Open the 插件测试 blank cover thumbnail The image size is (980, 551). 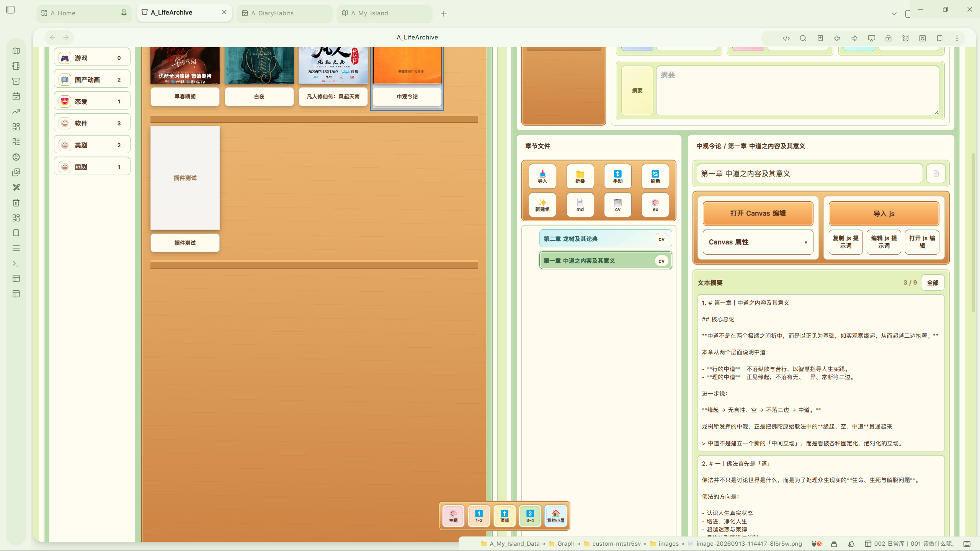click(185, 178)
